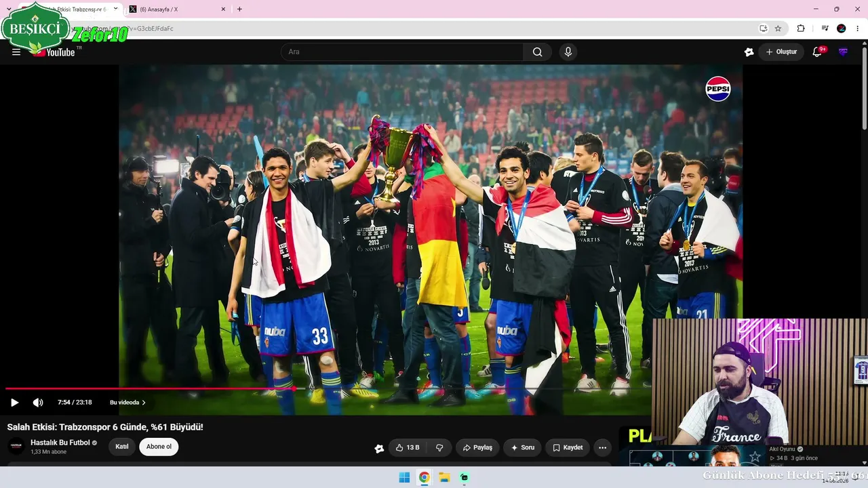Image resolution: width=868 pixels, height=488 pixels.
Task: Open the YouTube account avatar menu
Action: (843, 52)
